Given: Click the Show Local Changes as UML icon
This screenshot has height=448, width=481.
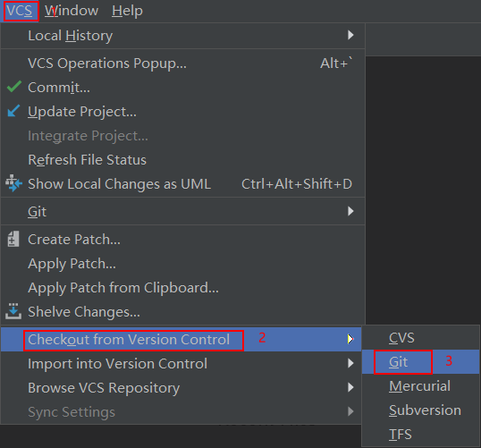Looking at the screenshot, I should 13,183.
